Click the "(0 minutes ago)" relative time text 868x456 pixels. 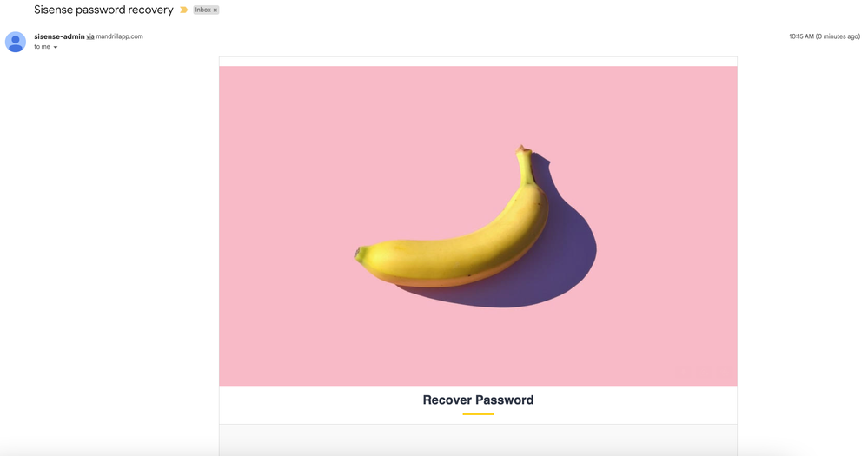tap(838, 36)
